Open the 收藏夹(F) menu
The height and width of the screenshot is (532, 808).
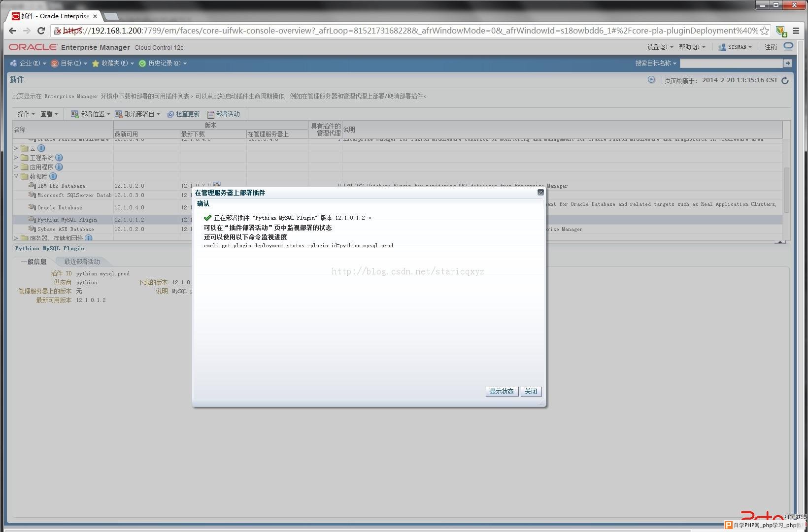113,64
